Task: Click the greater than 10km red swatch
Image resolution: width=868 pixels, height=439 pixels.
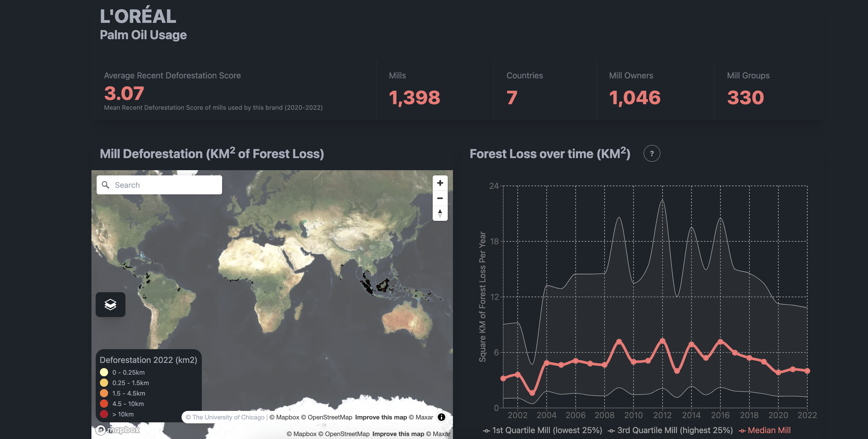Action: (x=104, y=414)
